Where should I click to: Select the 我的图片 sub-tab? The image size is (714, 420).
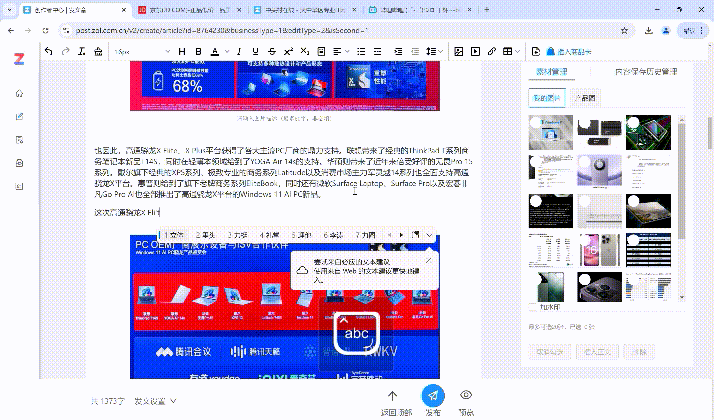[x=547, y=98]
